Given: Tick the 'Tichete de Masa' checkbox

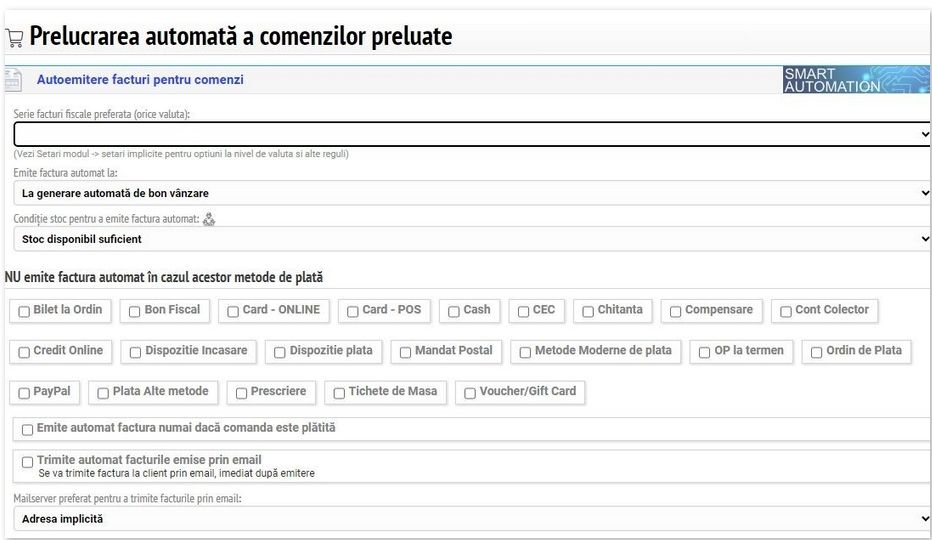Looking at the screenshot, I should tap(339, 393).
